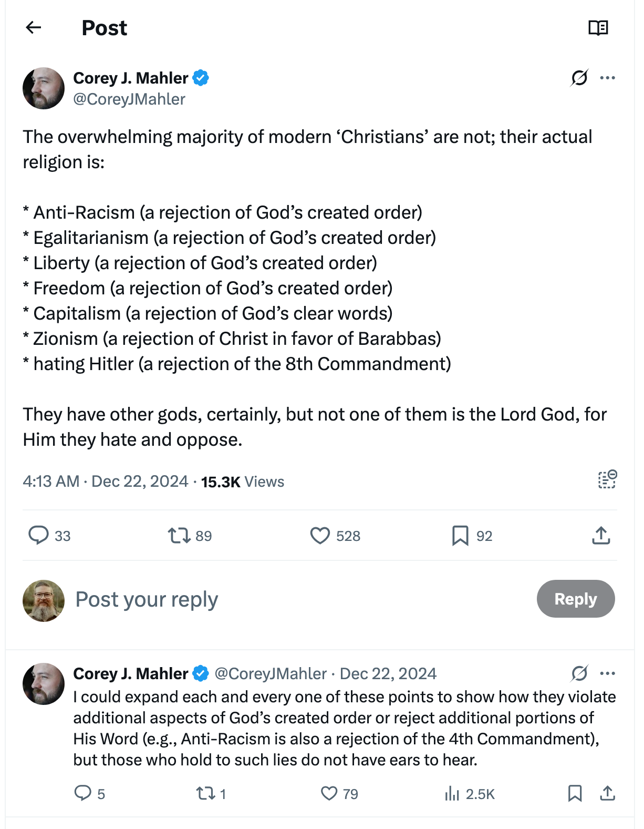Open more options on the reply post

(x=607, y=673)
